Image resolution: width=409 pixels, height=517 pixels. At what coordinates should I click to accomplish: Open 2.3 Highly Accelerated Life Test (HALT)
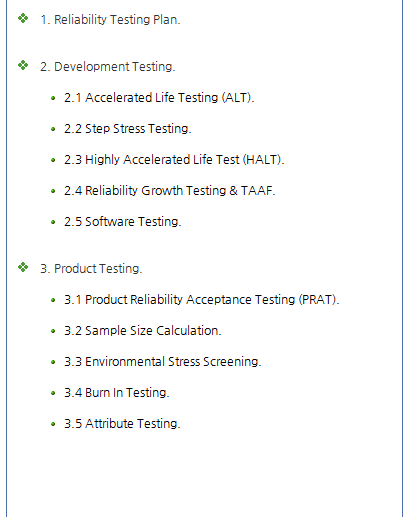pos(174,160)
